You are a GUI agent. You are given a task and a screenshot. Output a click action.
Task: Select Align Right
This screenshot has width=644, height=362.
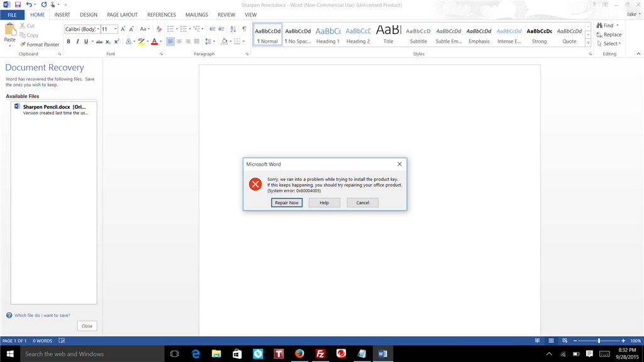tap(187, 41)
